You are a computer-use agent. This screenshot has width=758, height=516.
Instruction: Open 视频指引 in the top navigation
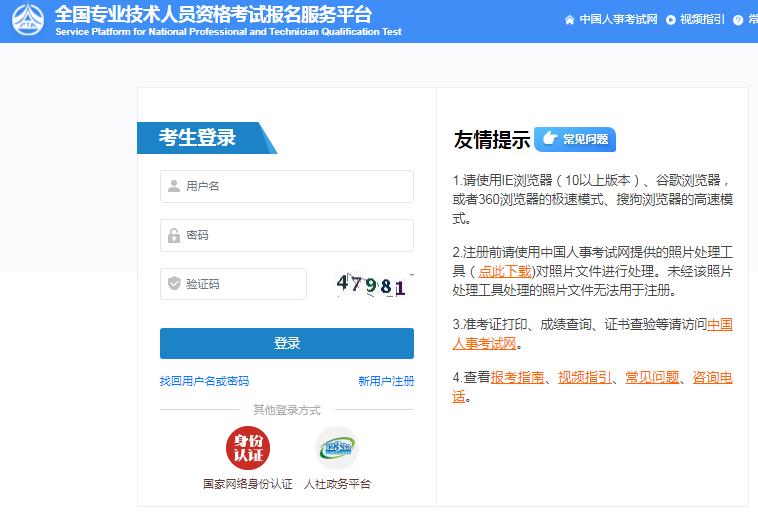point(702,20)
